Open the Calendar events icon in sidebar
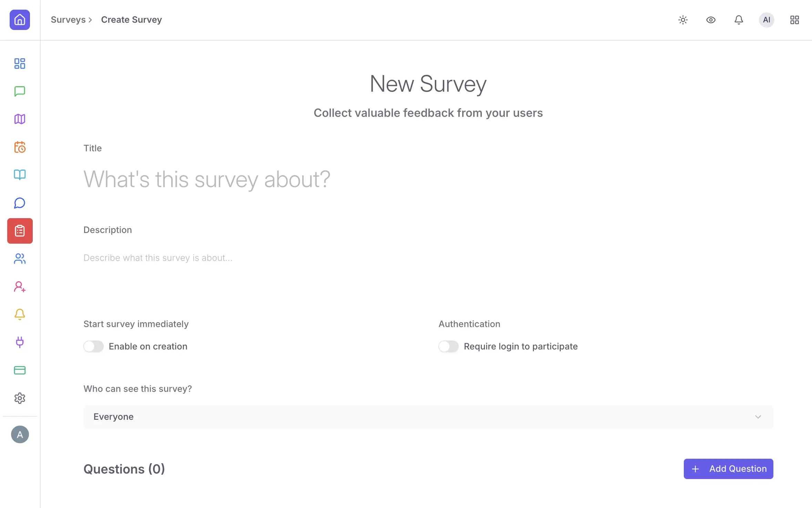Screen dimensions: 812x508 (20, 147)
